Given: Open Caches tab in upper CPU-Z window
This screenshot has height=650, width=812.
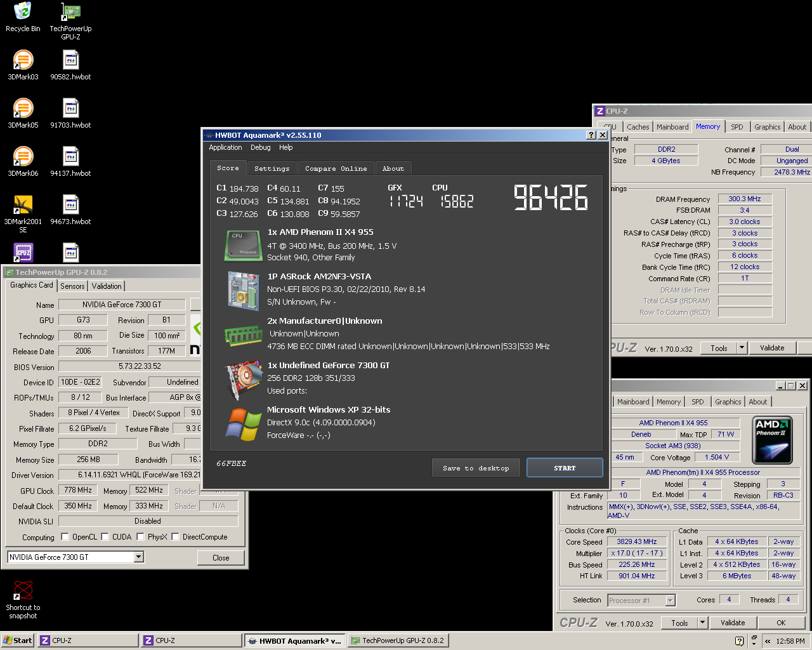Looking at the screenshot, I should click(x=638, y=127).
